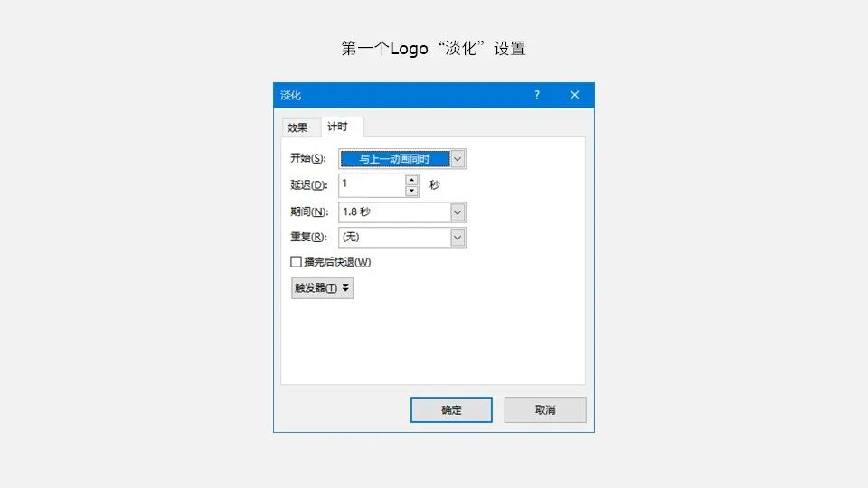Expand the 触发器 trigger button

coord(322,288)
